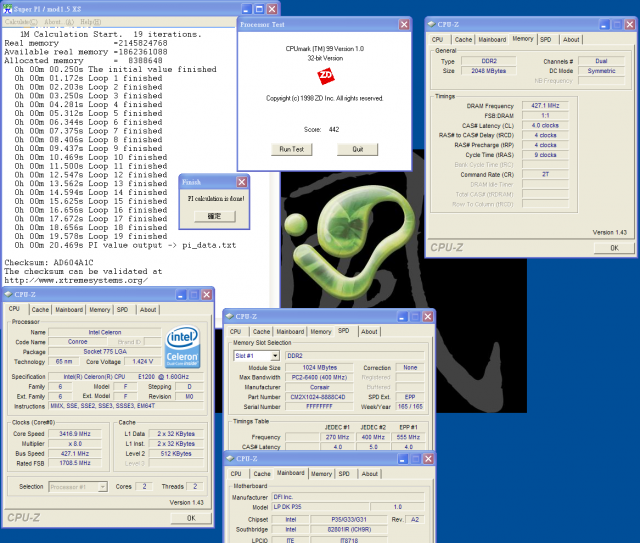Click Quit in Processor Test
This screenshot has height=543, width=640.
[358, 149]
